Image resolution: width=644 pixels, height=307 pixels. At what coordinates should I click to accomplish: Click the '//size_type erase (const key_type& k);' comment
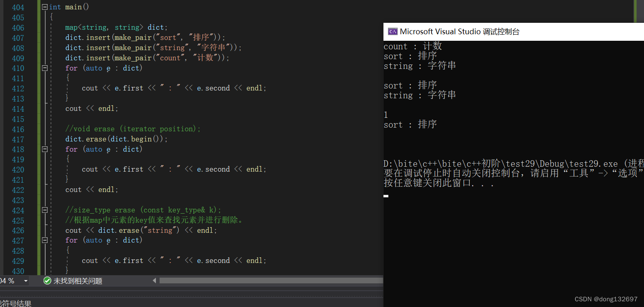pos(143,210)
